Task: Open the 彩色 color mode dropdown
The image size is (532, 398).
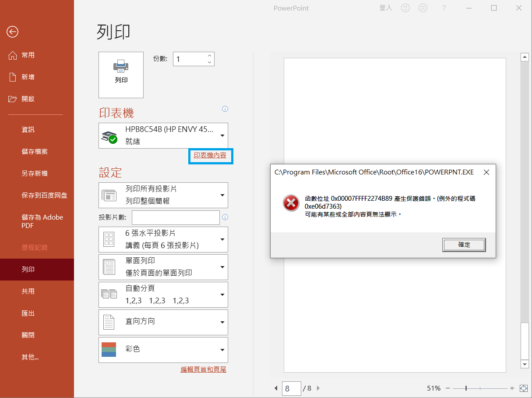Action: [163, 350]
